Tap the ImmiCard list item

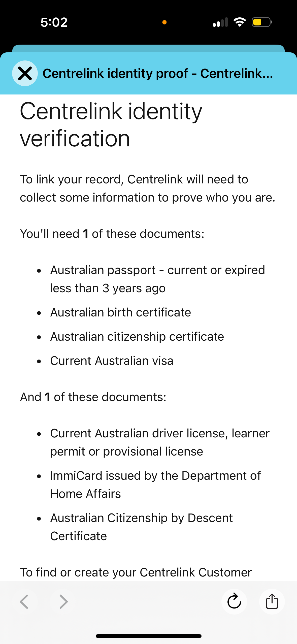155,485
